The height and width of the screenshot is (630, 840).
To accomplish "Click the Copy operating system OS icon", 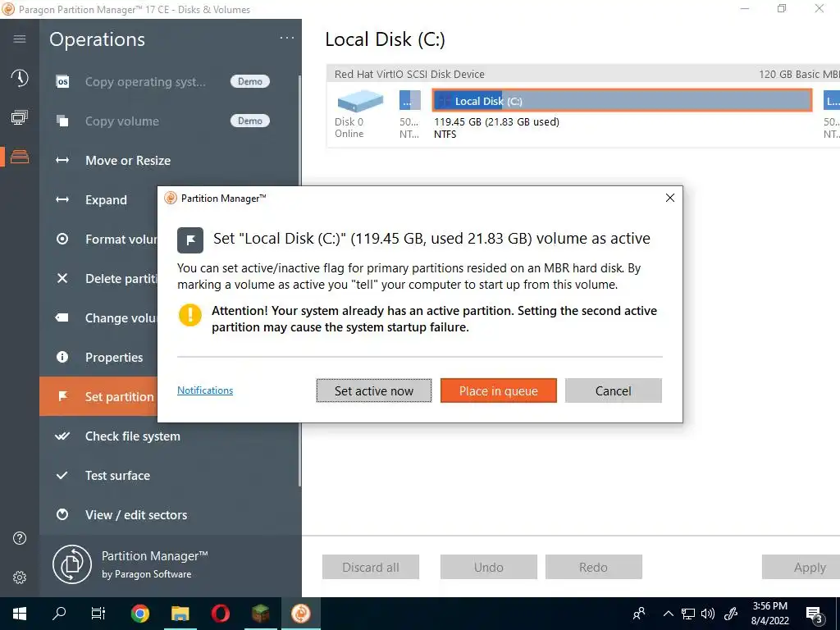I will tap(62, 82).
